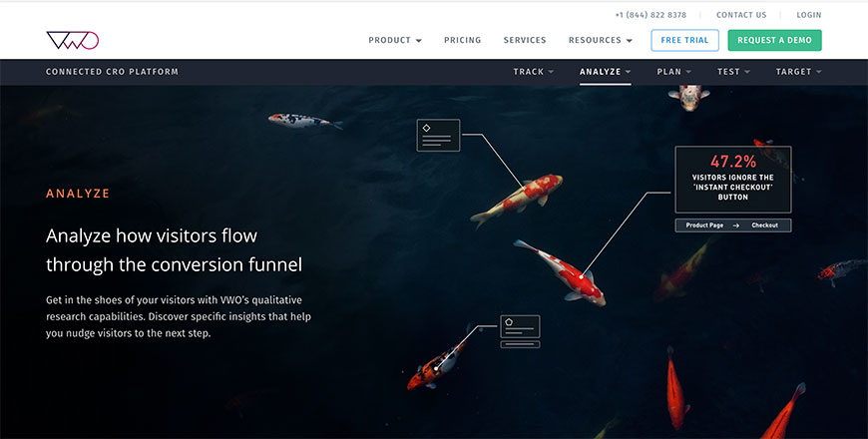Expand the Resources dropdown menu
Viewport: 868px width, 439px height.
(600, 40)
